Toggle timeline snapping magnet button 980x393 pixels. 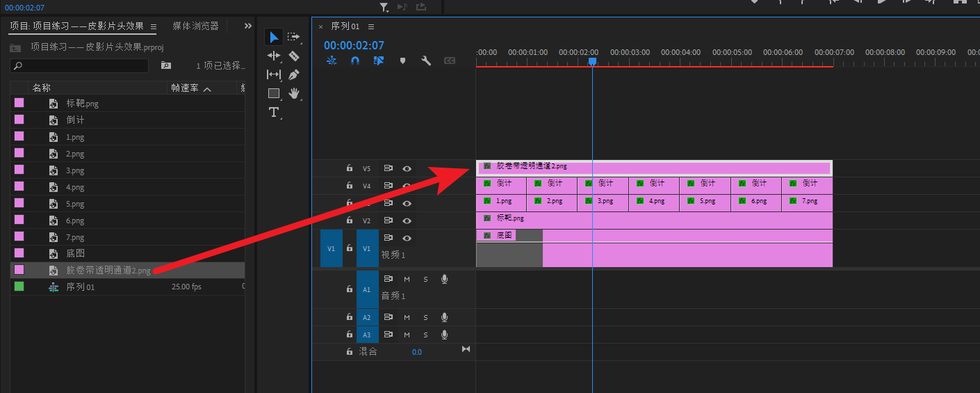[x=355, y=61]
